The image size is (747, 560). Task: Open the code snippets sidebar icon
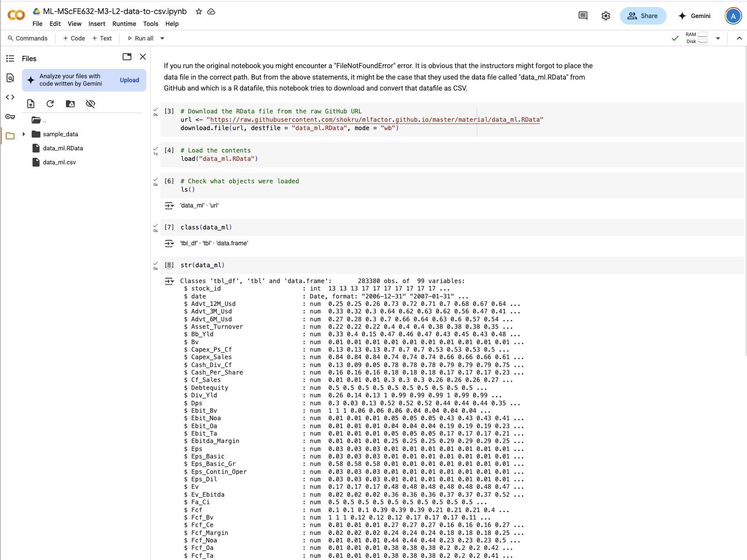click(x=10, y=97)
